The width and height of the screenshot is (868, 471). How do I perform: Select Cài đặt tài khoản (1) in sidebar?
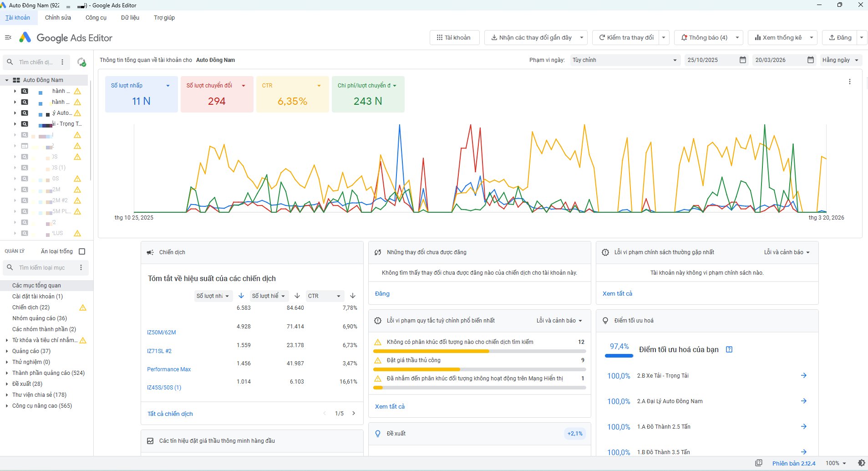(38, 297)
